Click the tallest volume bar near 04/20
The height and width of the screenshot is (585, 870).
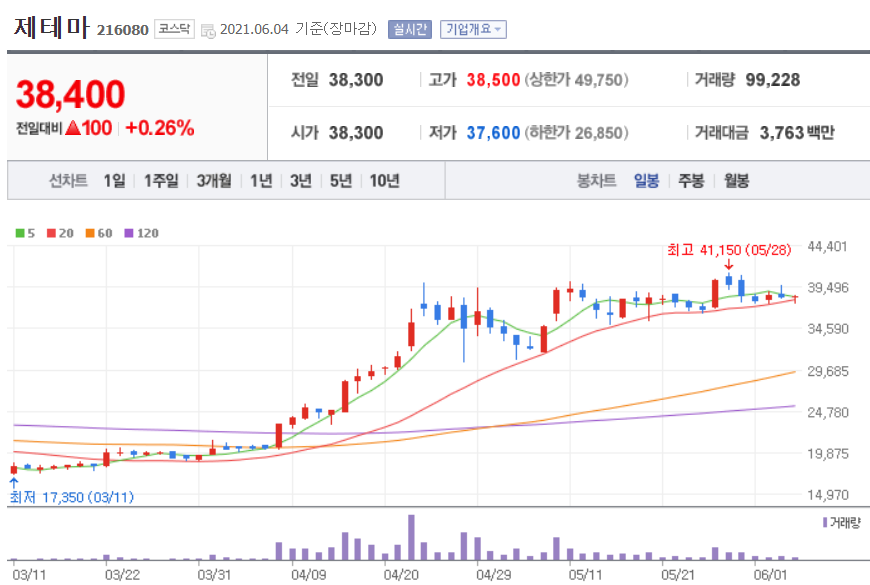click(411, 537)
